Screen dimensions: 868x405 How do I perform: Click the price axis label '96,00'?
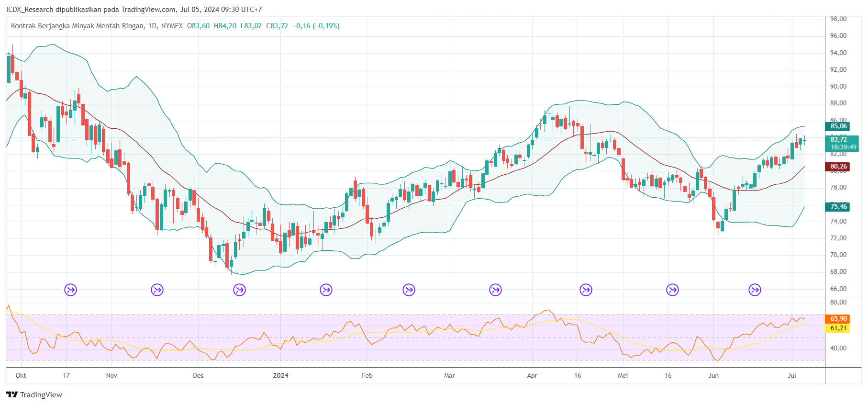pyautogui.click(x=838, y=35)
